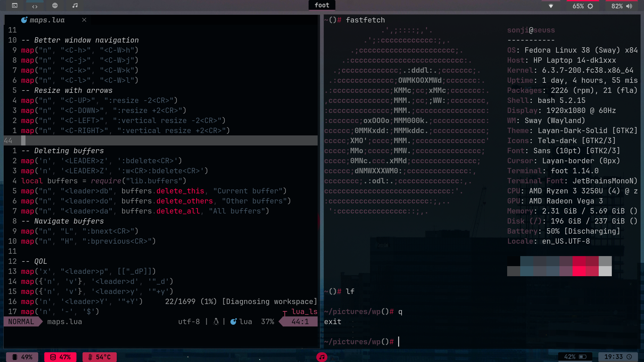The height and width of the screenshot is (362, 644).
Task: Switch to the music workspace note icon
Action: (x=75, y=6)
